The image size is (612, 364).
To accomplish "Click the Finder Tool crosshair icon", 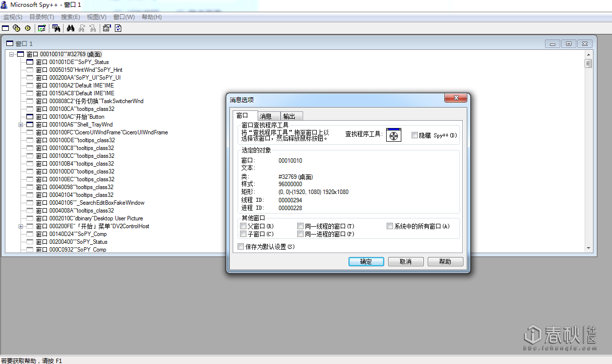I will coord(393,134).
